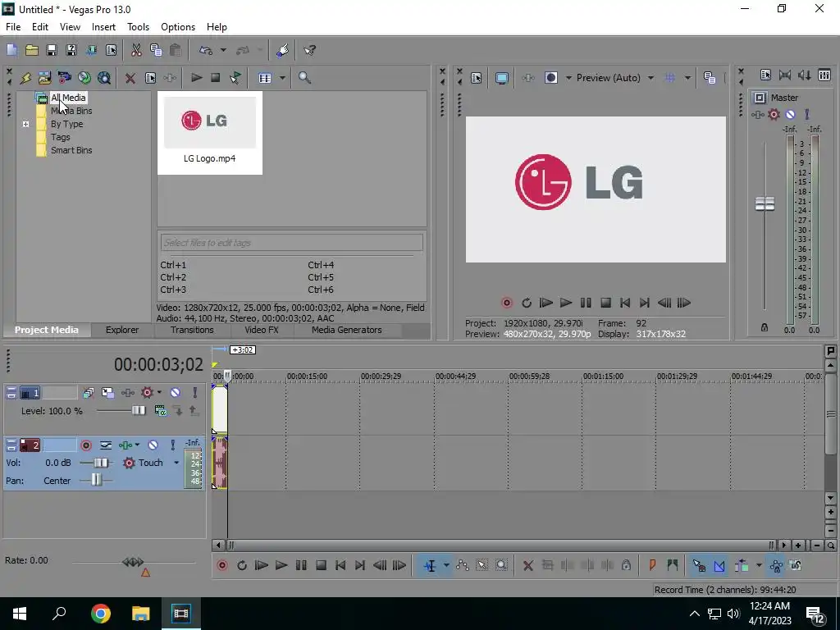Open the Insert menu

tap(103, 27)
